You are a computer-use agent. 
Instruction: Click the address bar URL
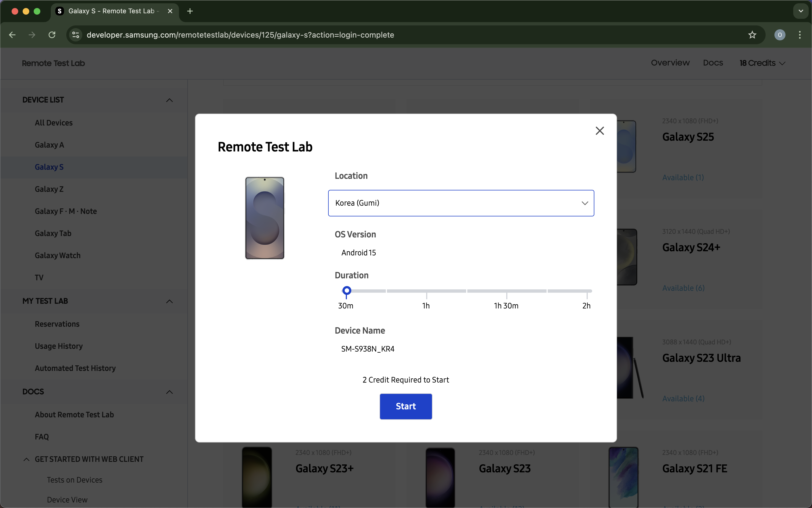pyautogui.click(x=240, y=35)
